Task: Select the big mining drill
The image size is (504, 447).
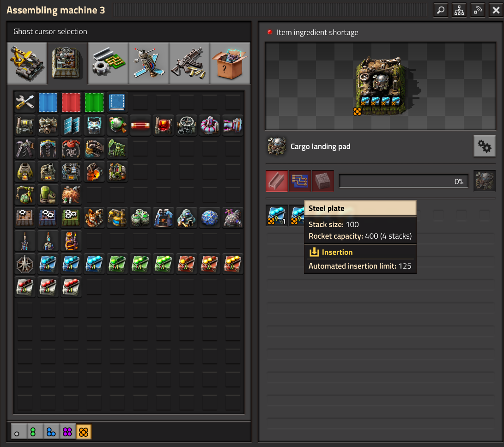Action: (x=71, y=149)
